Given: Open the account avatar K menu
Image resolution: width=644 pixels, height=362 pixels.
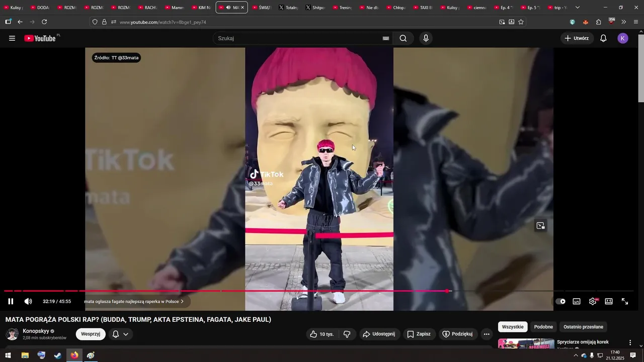Looking at the screenshot, I should tap(623, 38).
